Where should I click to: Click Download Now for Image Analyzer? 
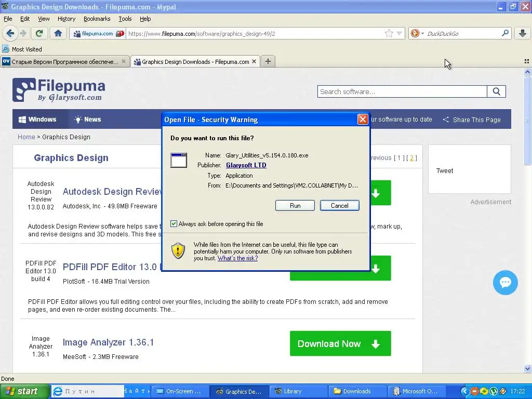pyautogui.click(x=340, y=344)
